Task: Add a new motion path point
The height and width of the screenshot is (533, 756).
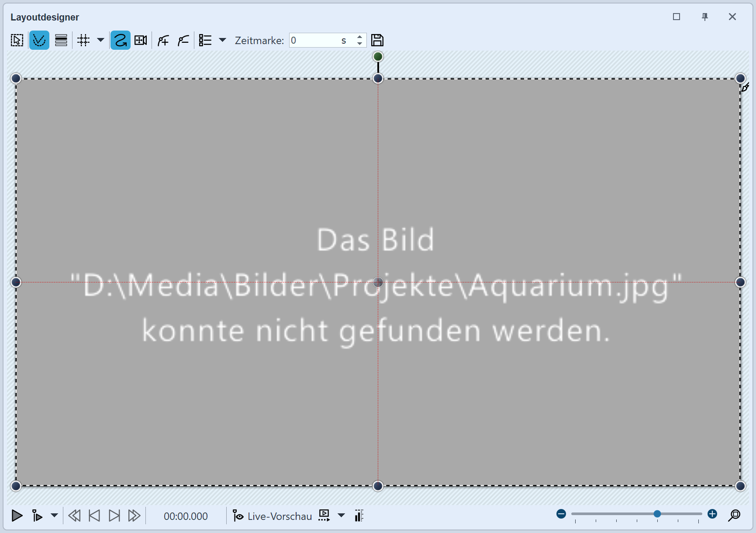Action: point(162,40)
